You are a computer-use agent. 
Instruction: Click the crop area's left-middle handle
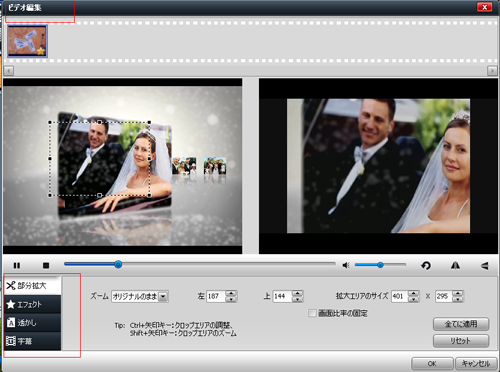point(50,159)
